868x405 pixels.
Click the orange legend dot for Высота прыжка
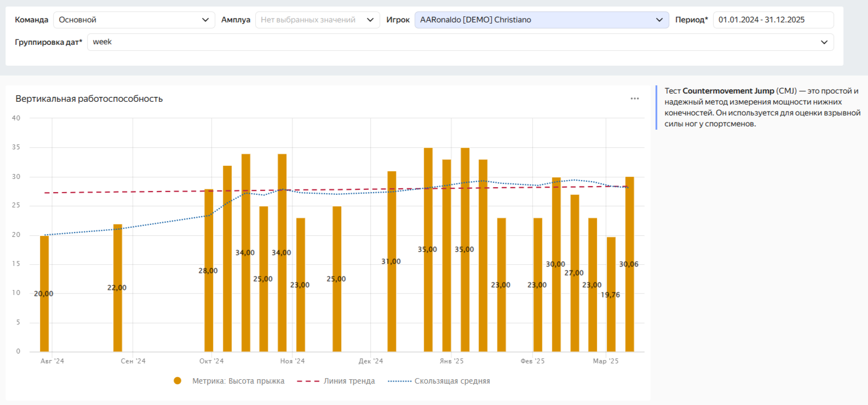[177, 381]
